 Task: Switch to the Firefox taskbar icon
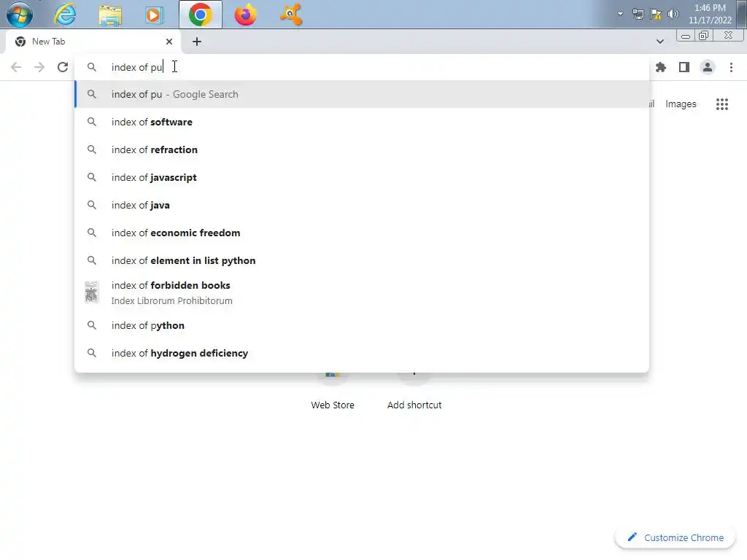(245, 15)
